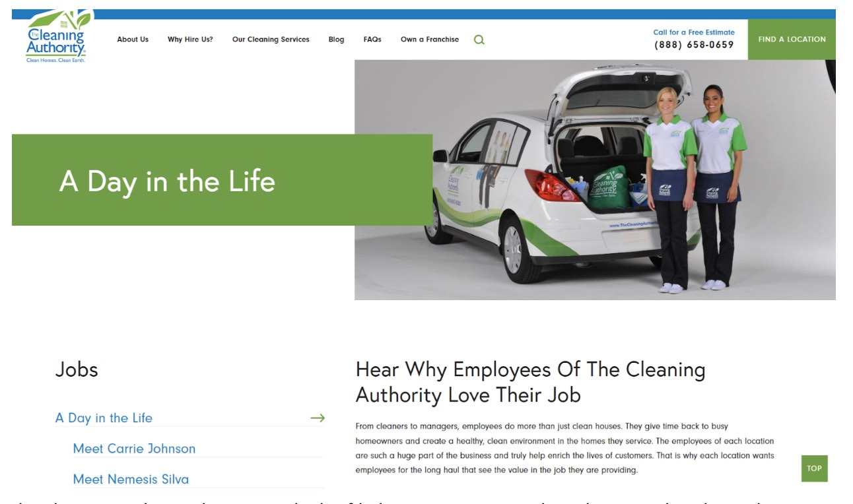Open the Why Hire Us? menu
The width and height of the screenshot is (853, 504).
tap(190, 40)
